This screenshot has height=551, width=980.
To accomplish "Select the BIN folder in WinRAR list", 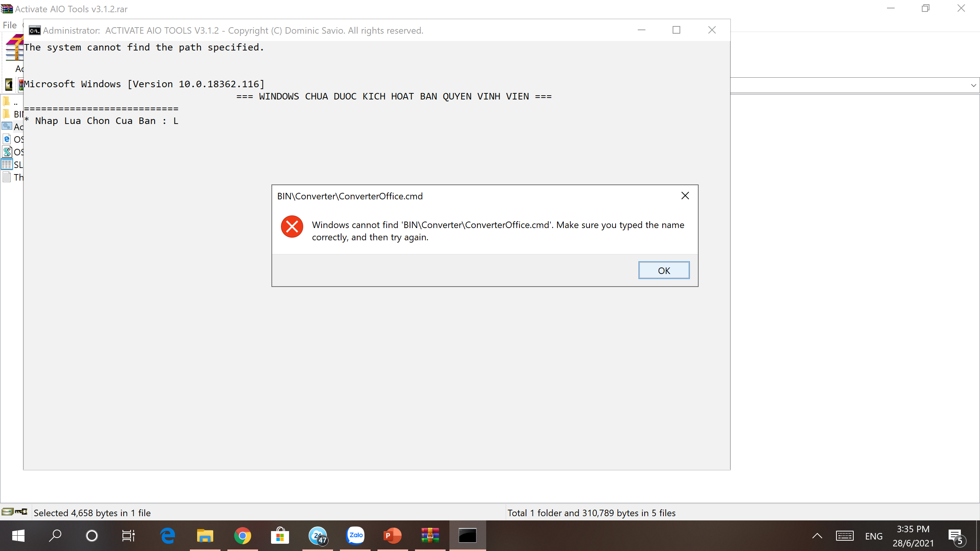I will [12, 114].
